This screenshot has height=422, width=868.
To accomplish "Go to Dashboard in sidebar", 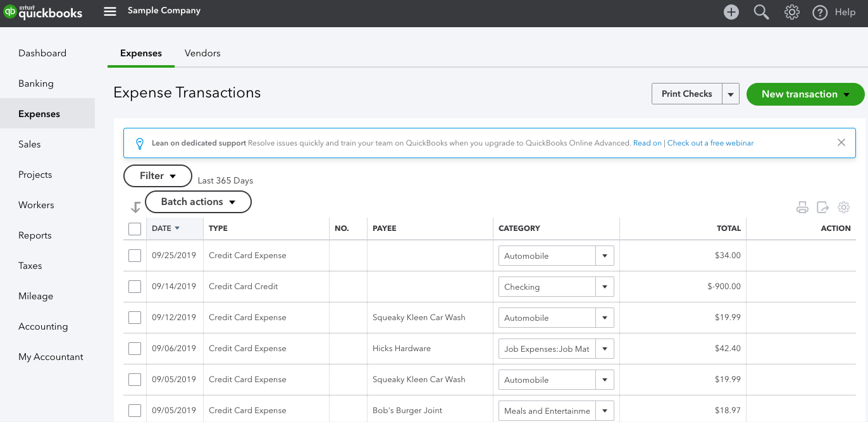I will (x=42, y=53).
